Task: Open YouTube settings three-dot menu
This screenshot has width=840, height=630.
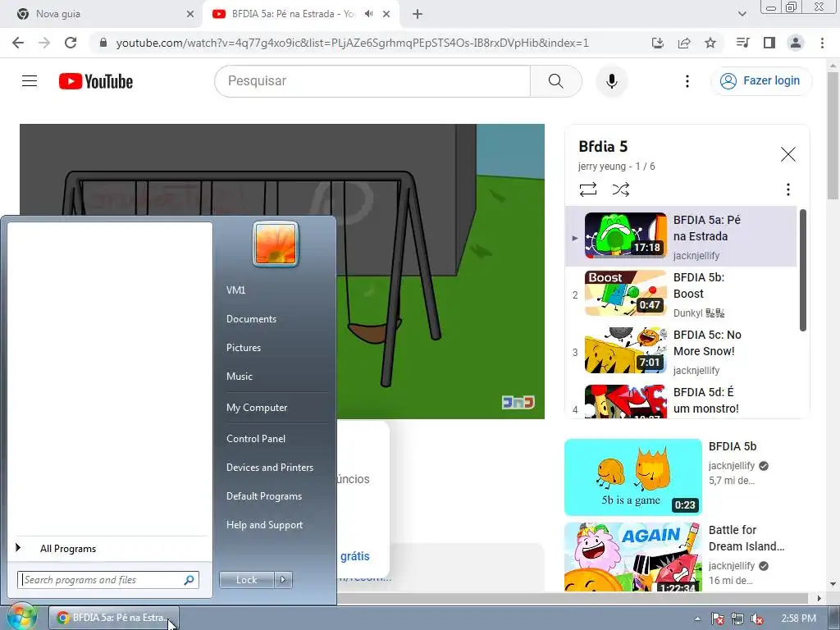Action: pyautogui.click(x=687, y=81)
